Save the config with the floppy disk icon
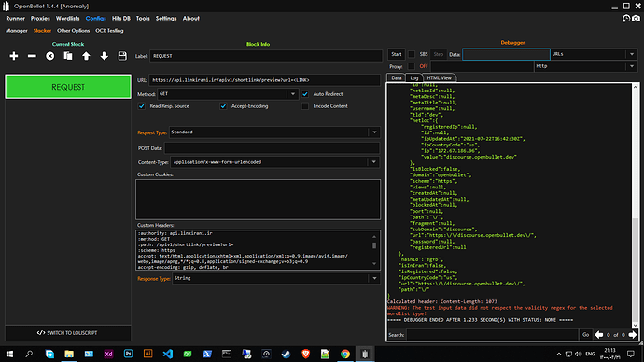Viewport: 644px width, 362px height. pos(122,56)
